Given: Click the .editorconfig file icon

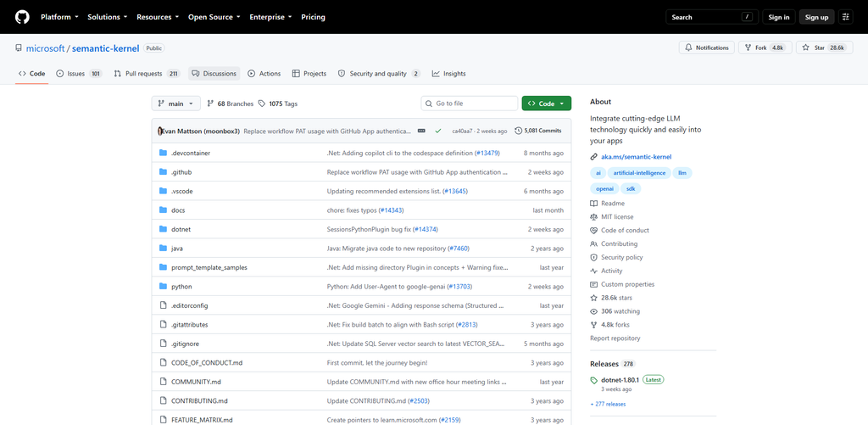Looking at the screenshot, I should (163, 305).
